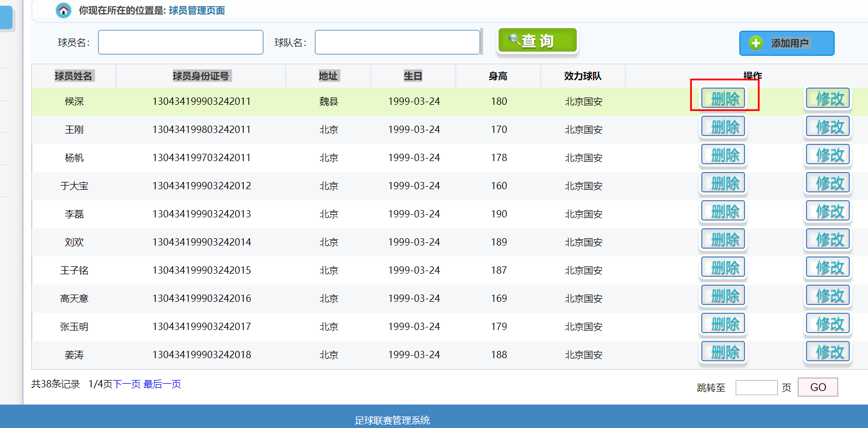The height and width of the screenshot is (428, 868).
Task: Select ID number 130434199703242011
Action: point(202,157)
